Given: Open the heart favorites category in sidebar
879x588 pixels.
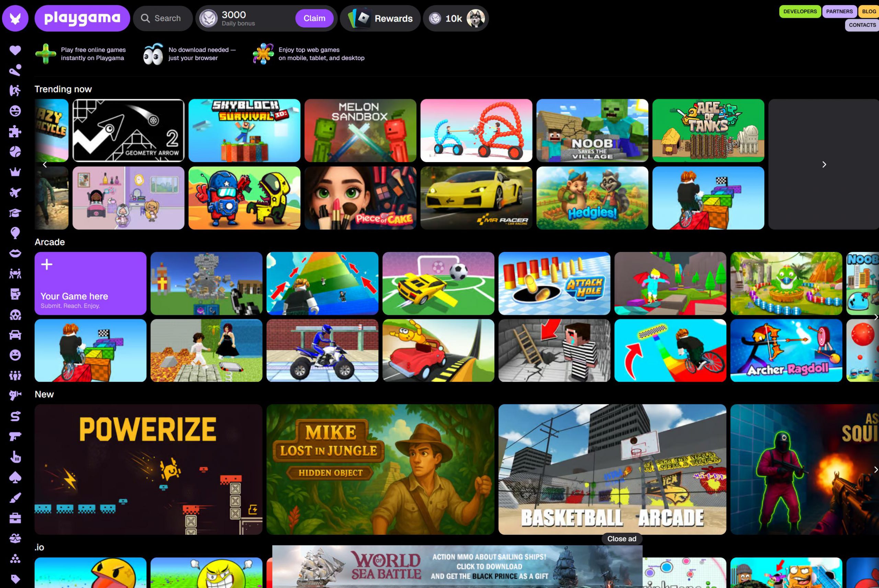Looking at the screenshot, I should pyautogui.click(x=15, y=50).
